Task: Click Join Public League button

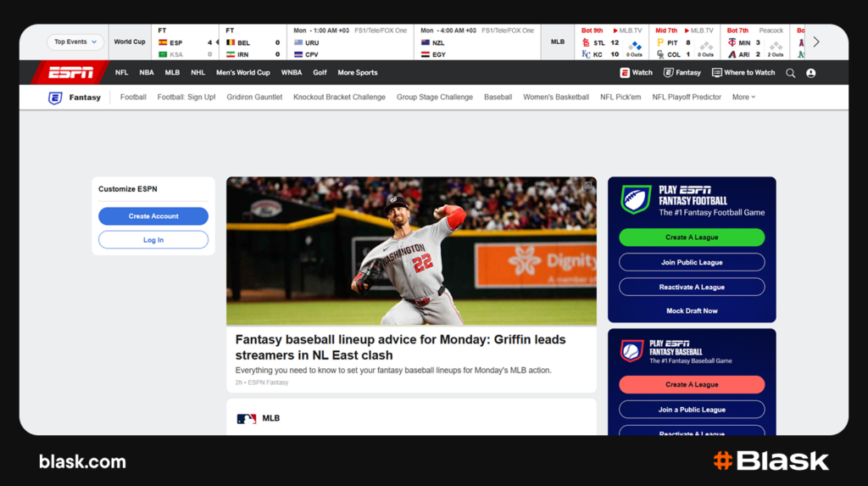Action: (692, 262)
